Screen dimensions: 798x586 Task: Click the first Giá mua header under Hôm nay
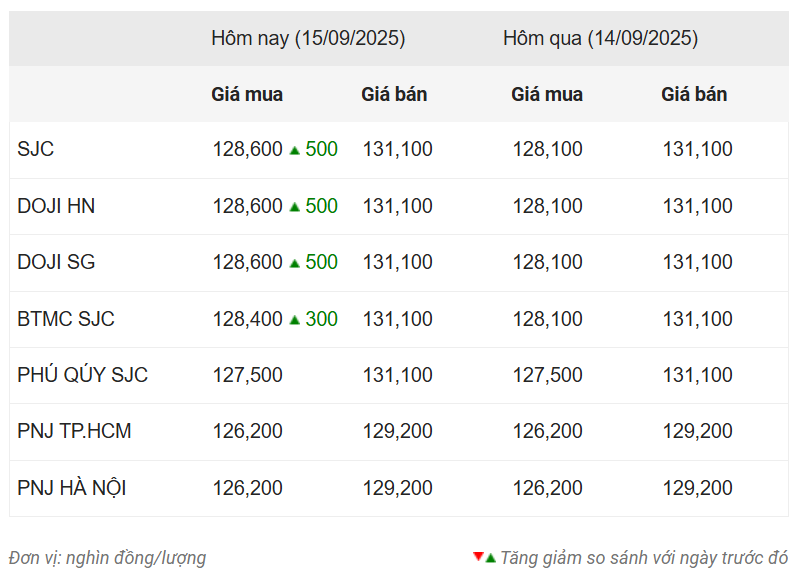pyautogui.click(x=247, y=94)
